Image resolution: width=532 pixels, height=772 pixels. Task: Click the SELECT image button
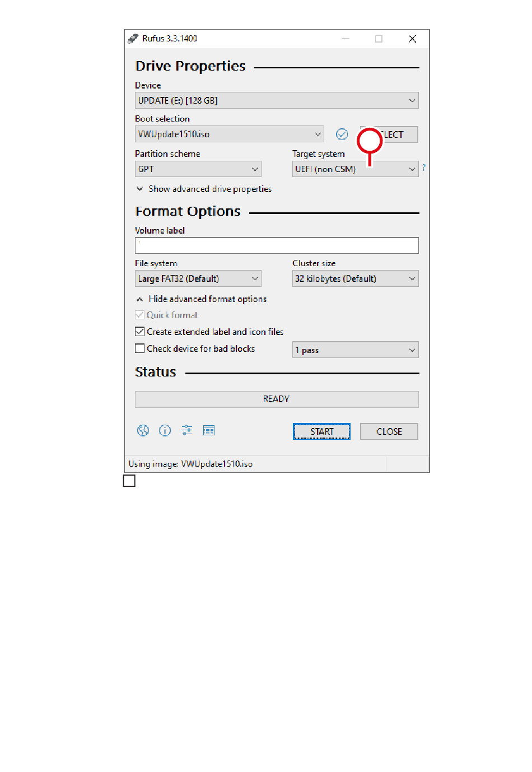[389, 134]
